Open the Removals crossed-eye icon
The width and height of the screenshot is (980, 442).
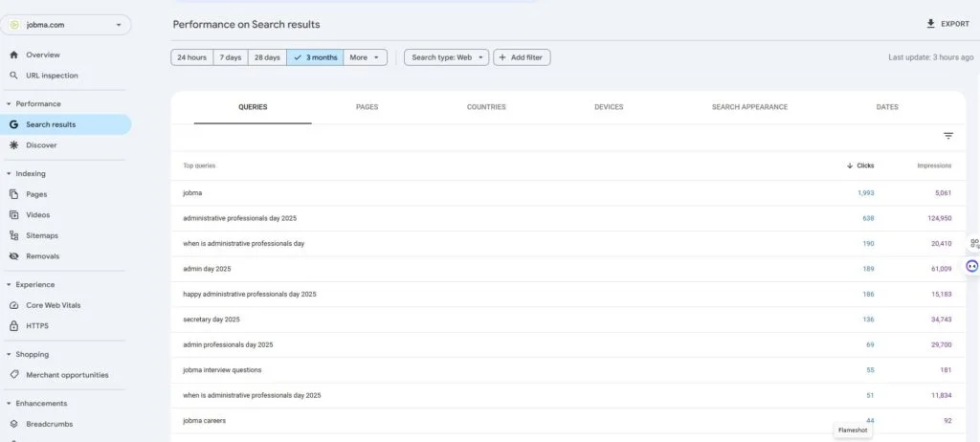13,256
